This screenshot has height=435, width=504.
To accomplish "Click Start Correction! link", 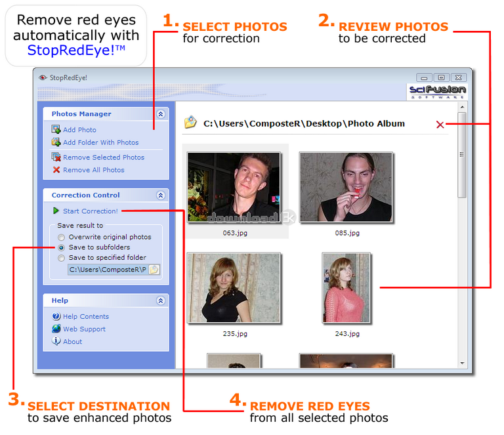I will tap(91, 211).
